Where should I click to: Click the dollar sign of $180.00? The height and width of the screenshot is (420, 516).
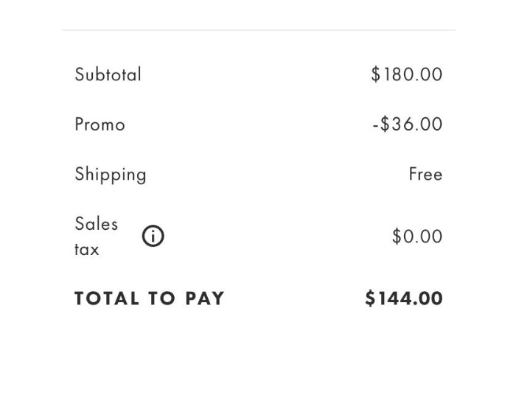(376, 74)
